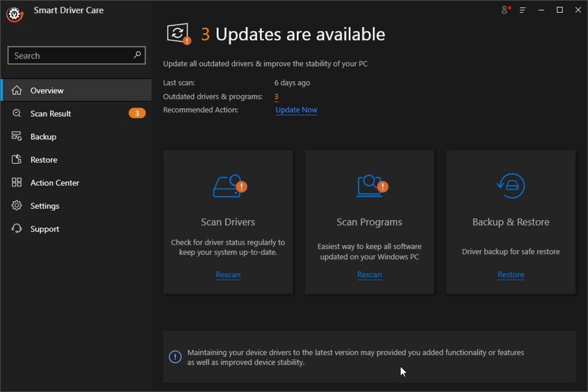Click the Search input field

point(77,55)
